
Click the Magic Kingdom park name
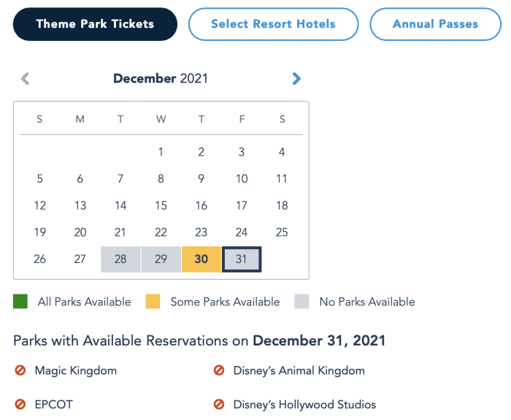[76, 370]
